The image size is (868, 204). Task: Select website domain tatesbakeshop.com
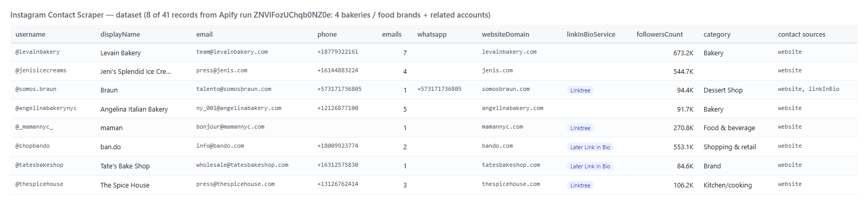pos(511,165)
